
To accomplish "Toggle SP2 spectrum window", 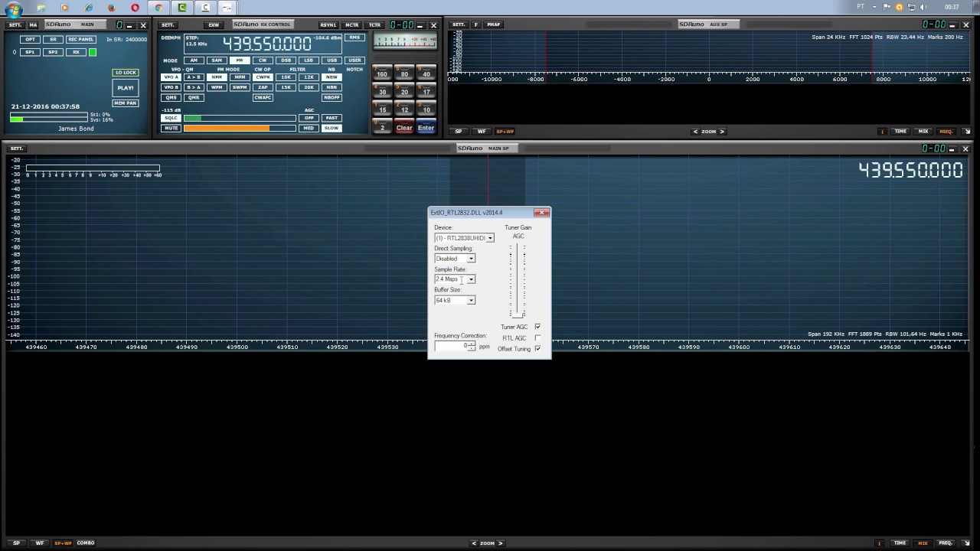I will [53, 52].
